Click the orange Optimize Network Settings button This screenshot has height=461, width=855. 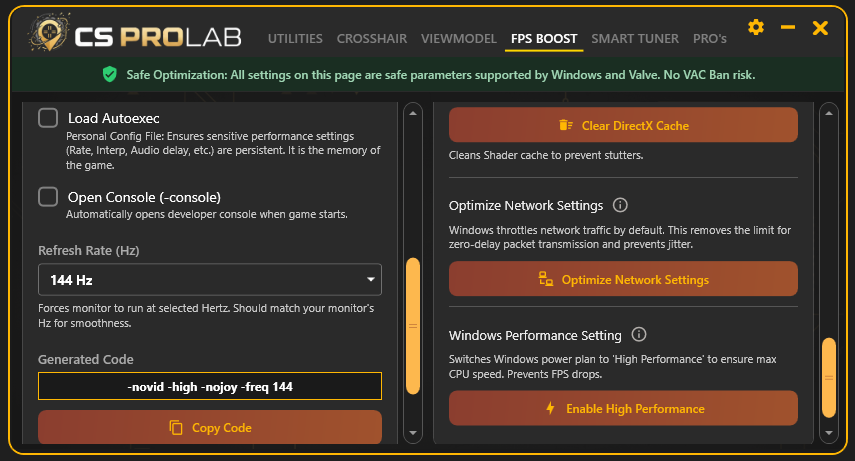[623, 279]
